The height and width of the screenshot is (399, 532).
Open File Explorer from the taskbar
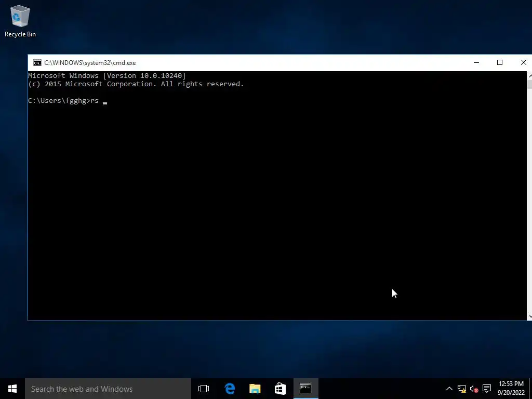(255, 389)
